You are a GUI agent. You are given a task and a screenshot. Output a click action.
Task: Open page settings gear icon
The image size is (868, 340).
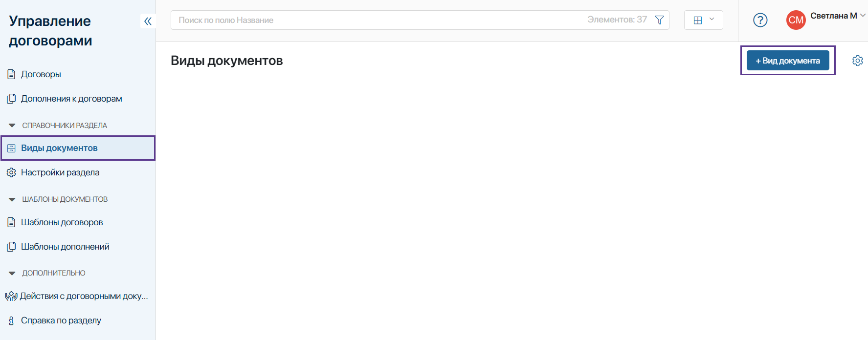[857, 61]
